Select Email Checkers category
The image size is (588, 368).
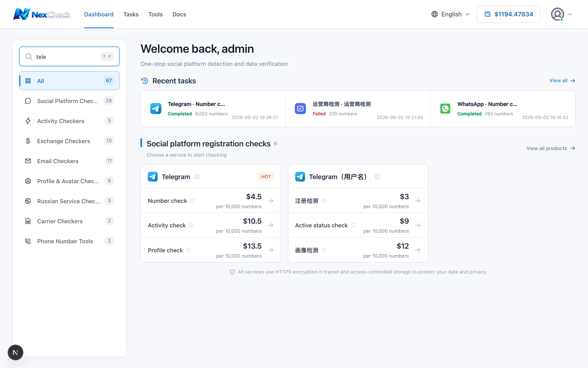[69, 161]
